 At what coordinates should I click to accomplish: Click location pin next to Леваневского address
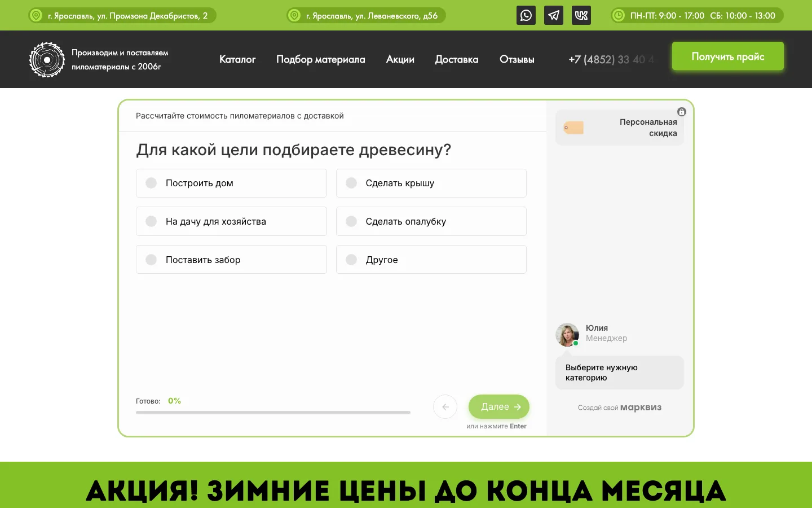[x=294, y=16]
